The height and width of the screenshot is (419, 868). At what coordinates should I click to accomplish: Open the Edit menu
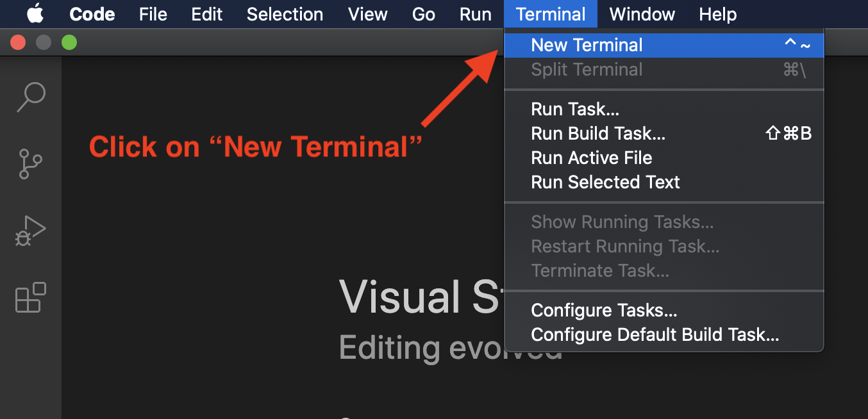pos(206,13)
